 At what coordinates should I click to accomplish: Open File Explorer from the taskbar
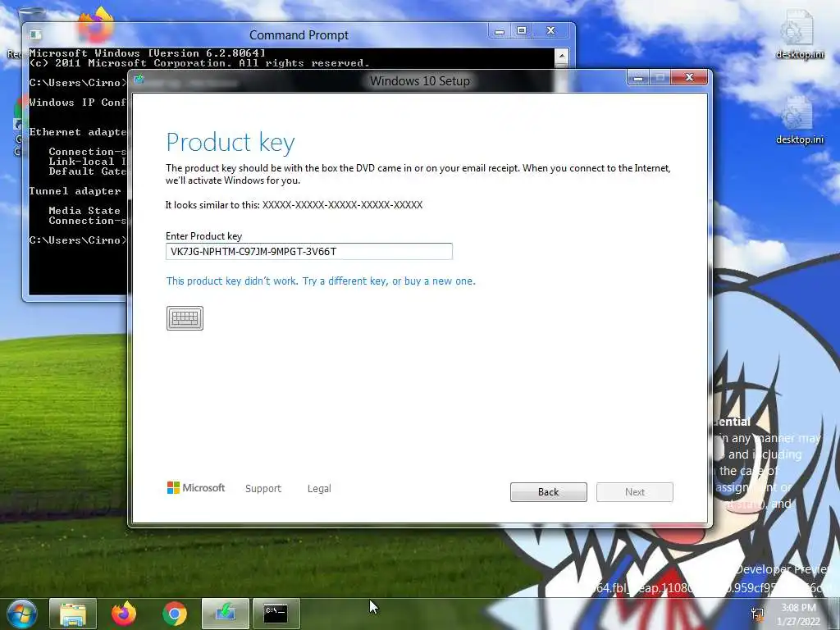73,614
